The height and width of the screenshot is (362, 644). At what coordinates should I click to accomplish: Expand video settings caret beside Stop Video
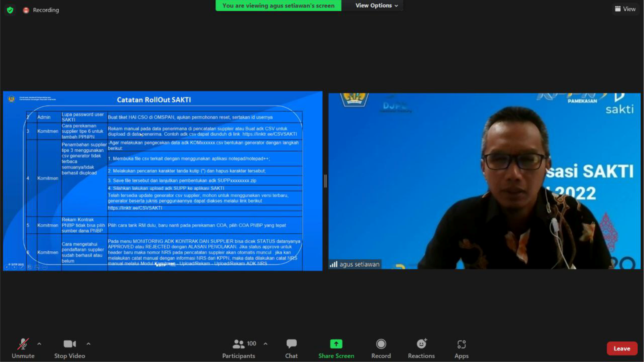tap(89, 344)
